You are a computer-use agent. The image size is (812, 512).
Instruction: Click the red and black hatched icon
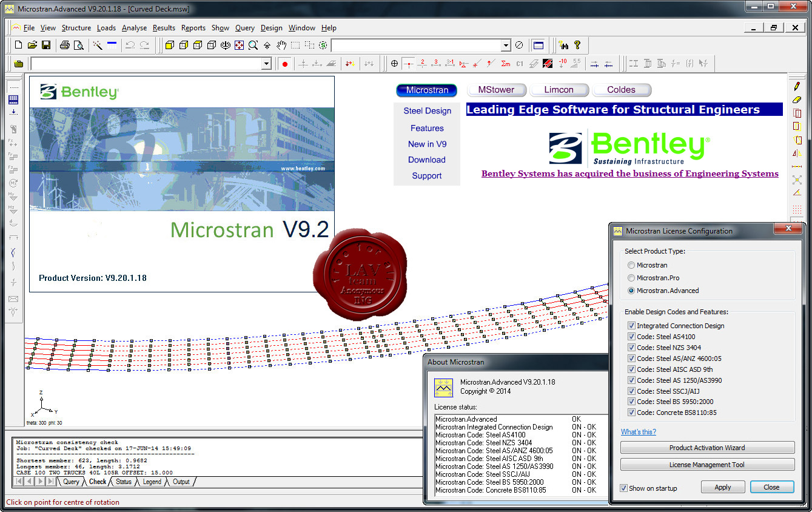point(548,63)
